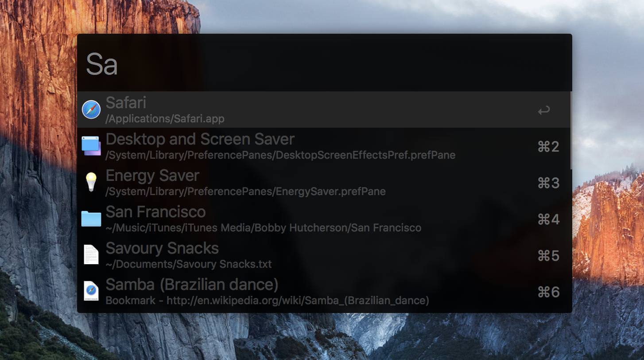
Task: Click the Energy Saver lightbulb icon
Action: tap(91, 182)
